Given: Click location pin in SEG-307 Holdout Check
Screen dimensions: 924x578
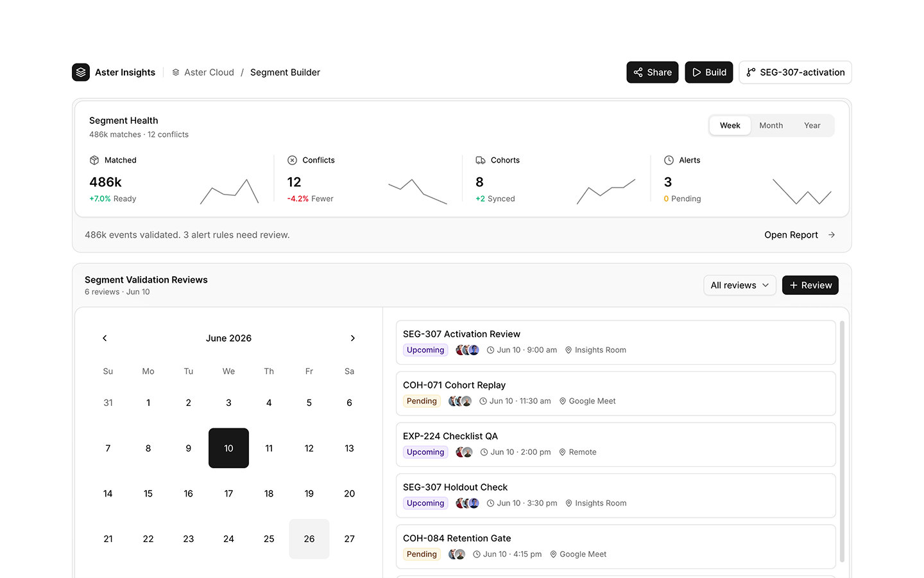Looking at the screenshot, I should pos(569,504).
